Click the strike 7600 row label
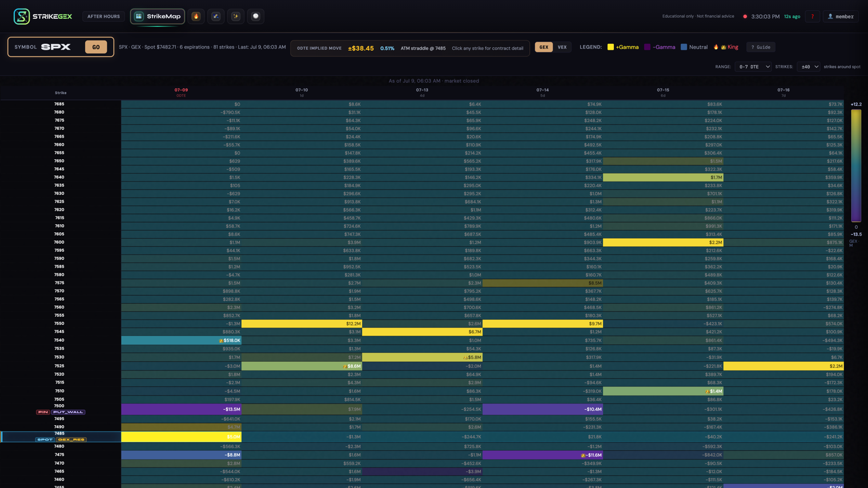868x488 pixels. [59, 242]
